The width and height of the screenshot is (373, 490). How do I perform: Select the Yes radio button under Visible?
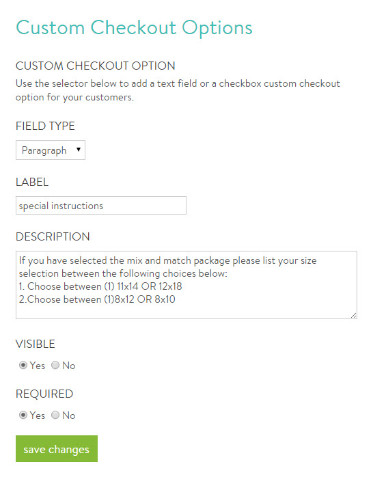coord(23,365)
